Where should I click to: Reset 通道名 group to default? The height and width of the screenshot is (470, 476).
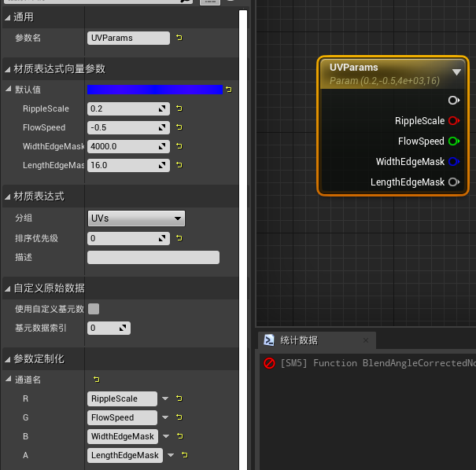97,380
